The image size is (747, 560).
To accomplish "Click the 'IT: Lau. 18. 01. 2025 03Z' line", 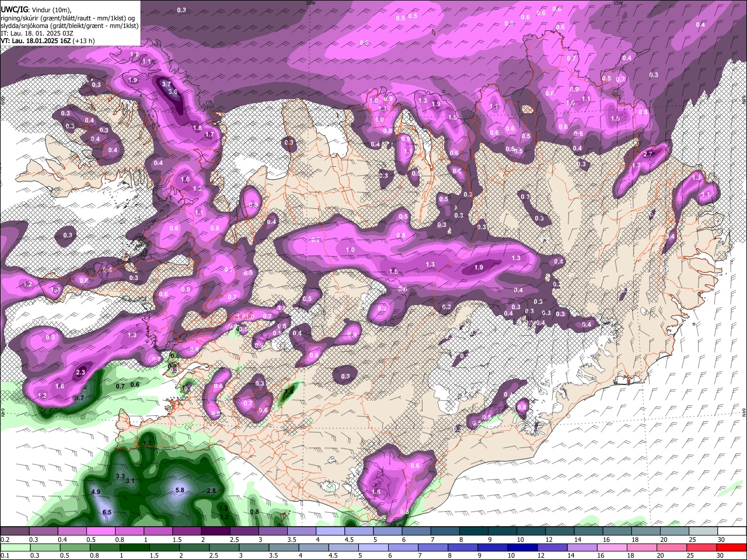I will click(37, 33).
